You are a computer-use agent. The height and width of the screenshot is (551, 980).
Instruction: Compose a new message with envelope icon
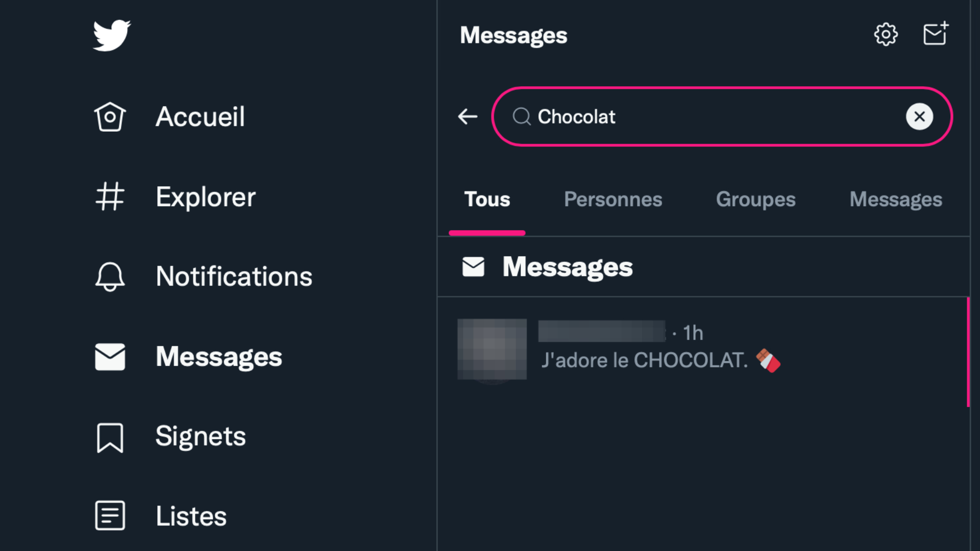pos(936,34)
